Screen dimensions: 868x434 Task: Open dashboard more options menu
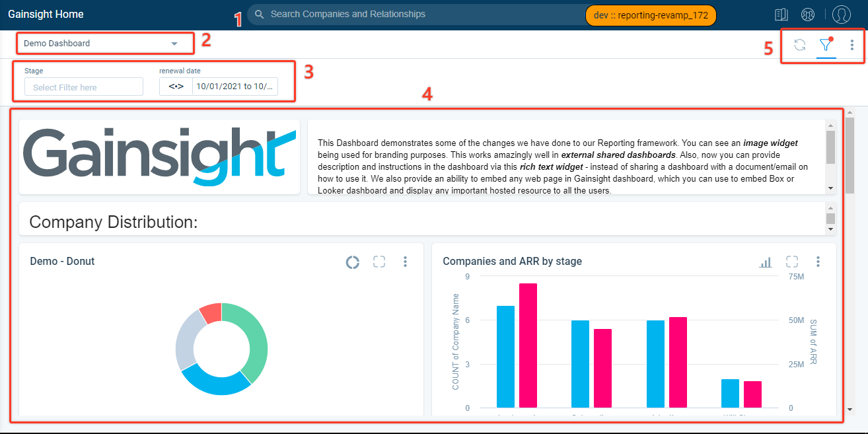[x=852, y=44]
